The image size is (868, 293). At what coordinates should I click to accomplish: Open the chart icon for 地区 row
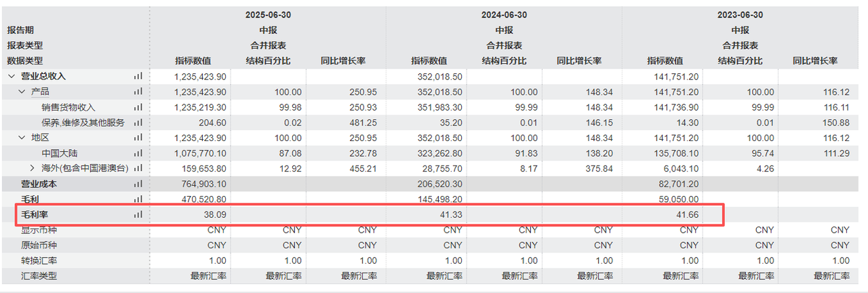coord(138,138)
